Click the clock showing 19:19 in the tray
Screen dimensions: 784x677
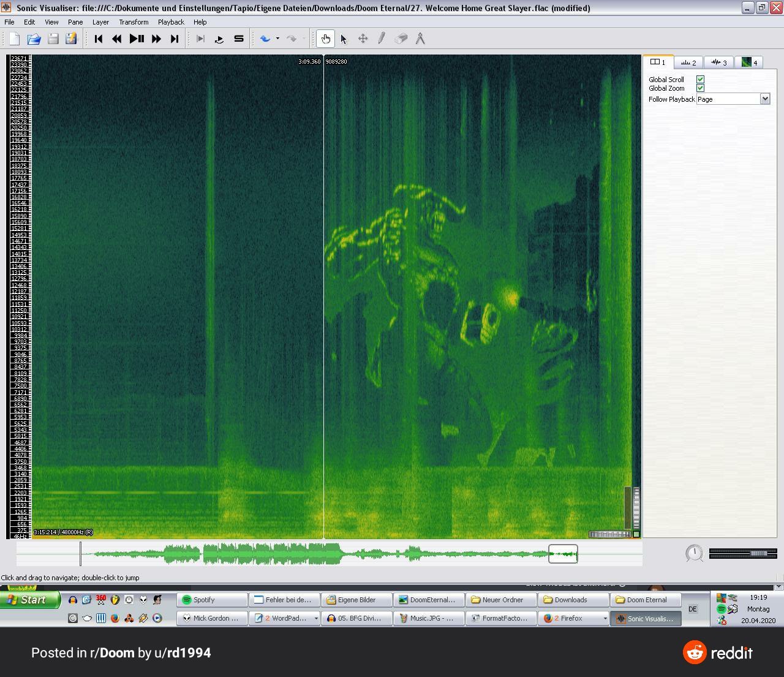click(x=758, y=597)
